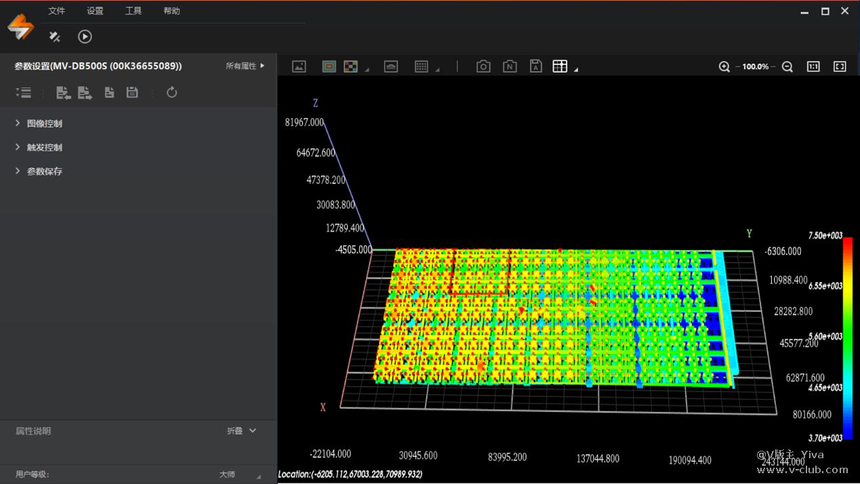860x484 pixels.
Task: Capture a snapshot with the camera icon
Action: pyautogui.click(x=483, y=66)
